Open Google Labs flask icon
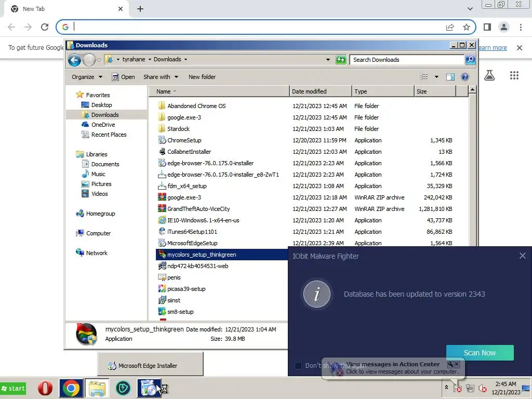This screenshot has width=532, height=399. 489,75
